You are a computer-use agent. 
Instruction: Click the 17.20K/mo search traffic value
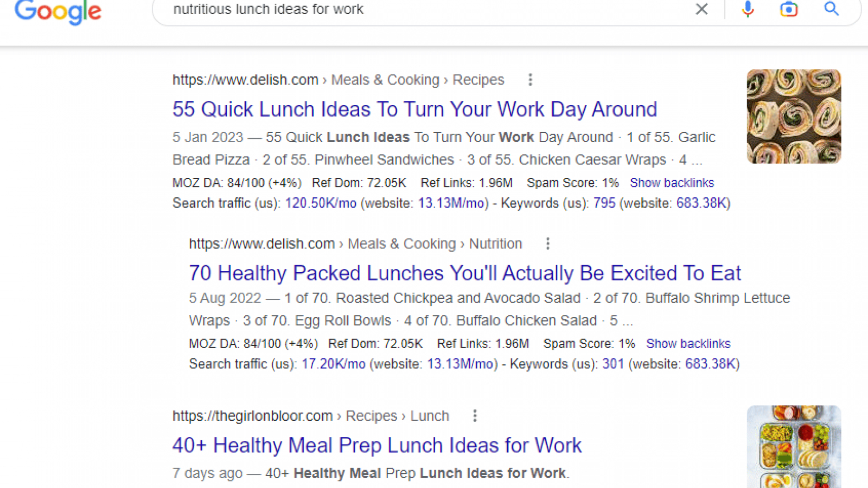point(333,364)
